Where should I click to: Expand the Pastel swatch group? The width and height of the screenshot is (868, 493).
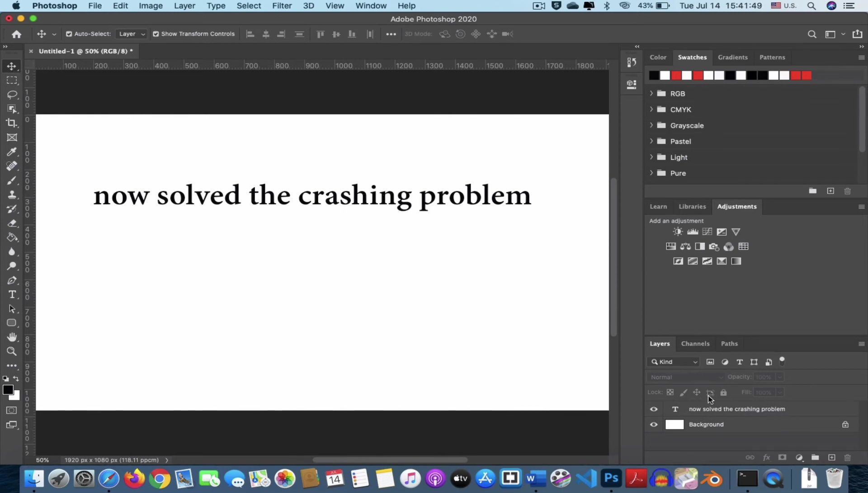point(651,142)
